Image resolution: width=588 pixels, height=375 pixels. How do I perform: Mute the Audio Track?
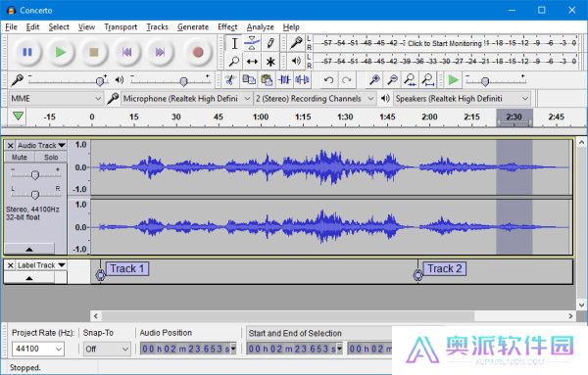(20, 158)
